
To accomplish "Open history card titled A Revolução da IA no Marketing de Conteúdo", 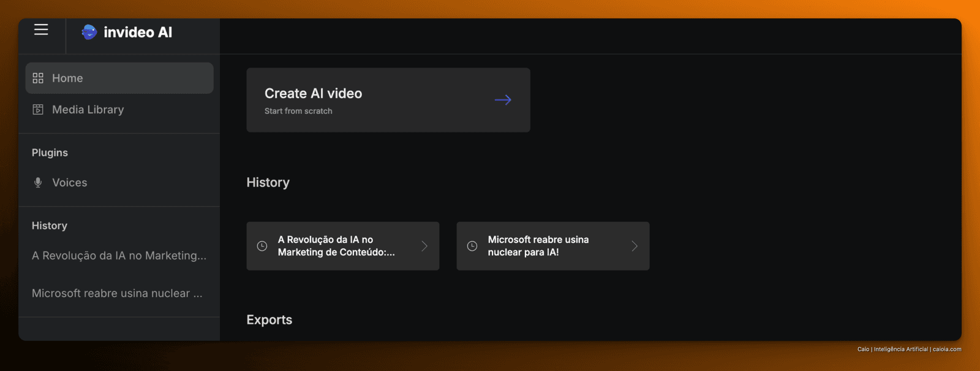I will 343,246.
